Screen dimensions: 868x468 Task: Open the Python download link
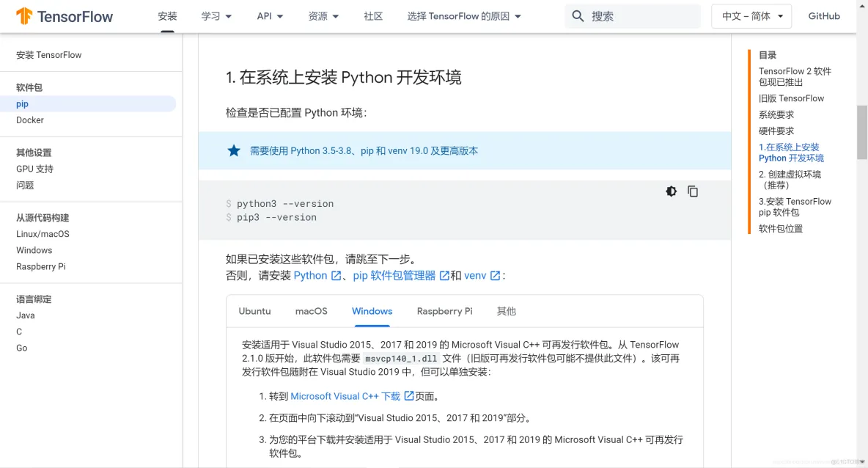(x=310, y=275)
